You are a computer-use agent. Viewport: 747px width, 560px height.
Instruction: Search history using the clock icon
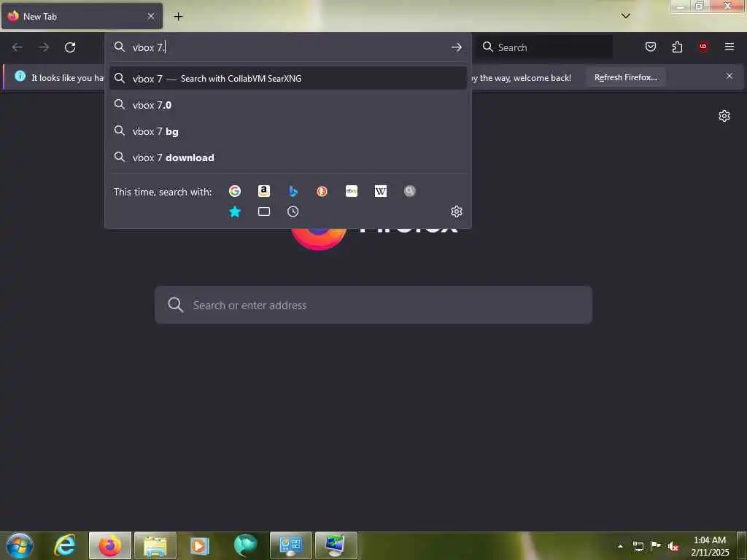[293, 211]
